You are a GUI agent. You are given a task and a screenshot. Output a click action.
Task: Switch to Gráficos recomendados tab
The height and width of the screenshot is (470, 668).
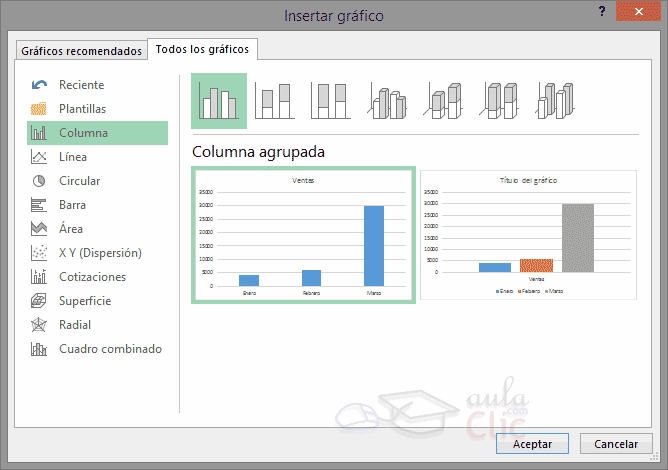pos(82,50)
